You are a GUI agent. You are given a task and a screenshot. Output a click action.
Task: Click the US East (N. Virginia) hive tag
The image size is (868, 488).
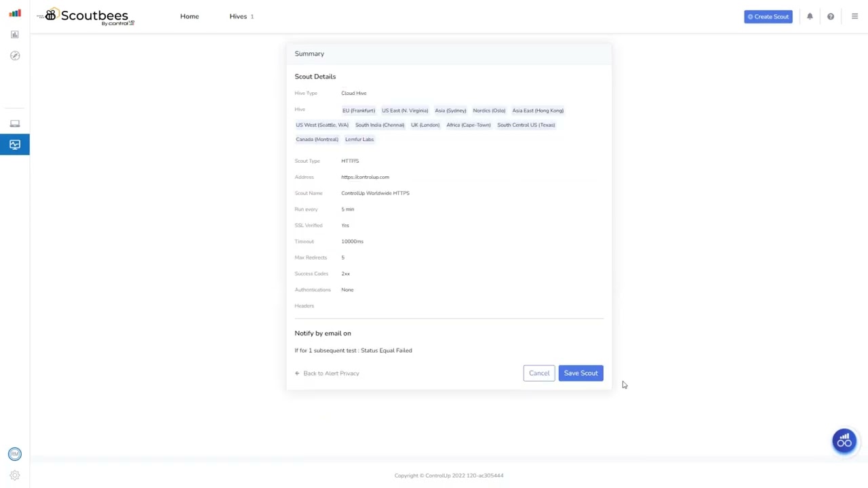click(405, 110)
